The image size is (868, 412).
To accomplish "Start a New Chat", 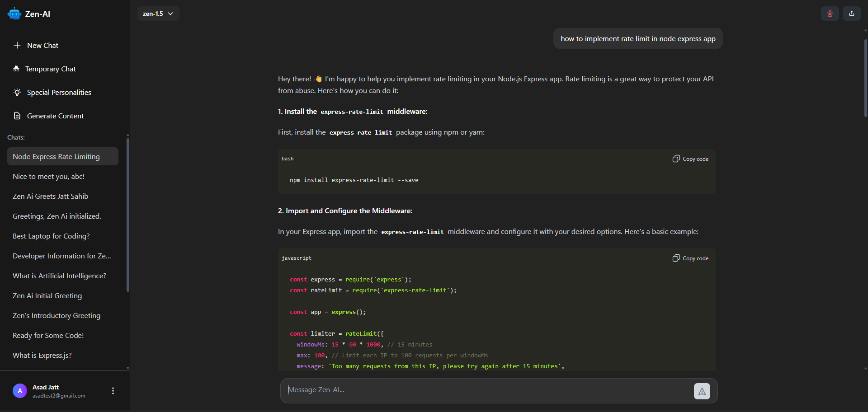I will [x=42, y=45].
